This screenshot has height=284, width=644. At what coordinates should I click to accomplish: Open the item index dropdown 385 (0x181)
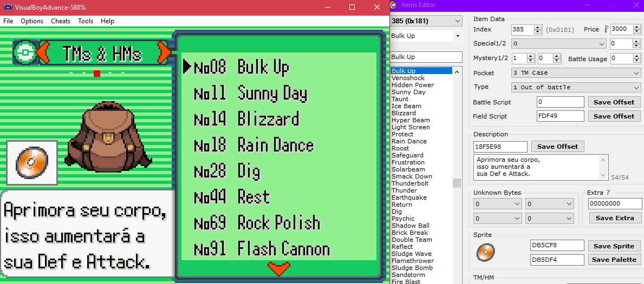click(426, 21)
